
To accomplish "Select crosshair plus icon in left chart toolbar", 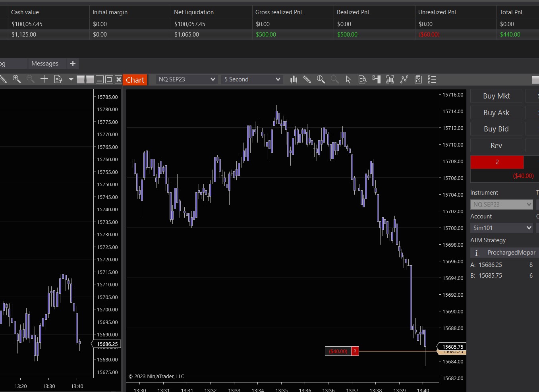I will (x=44, y=79).
